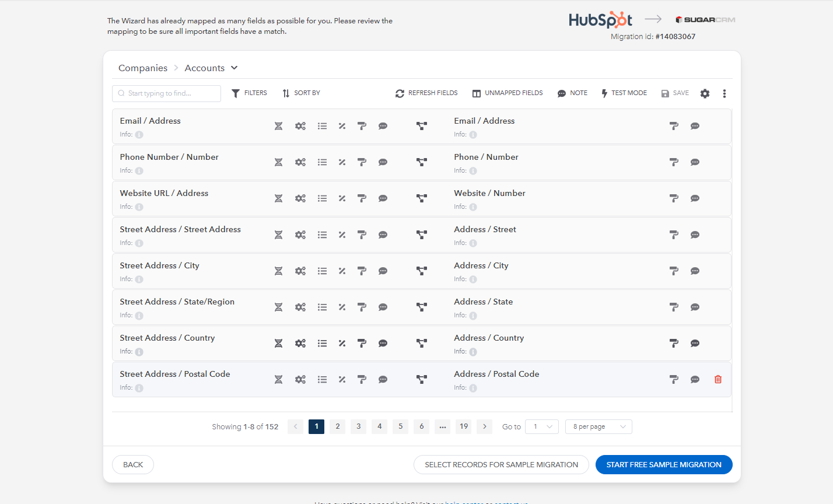833x504 pixels.
Task: Open the 'Go to' page number dropdown
Action: (541, 426)
